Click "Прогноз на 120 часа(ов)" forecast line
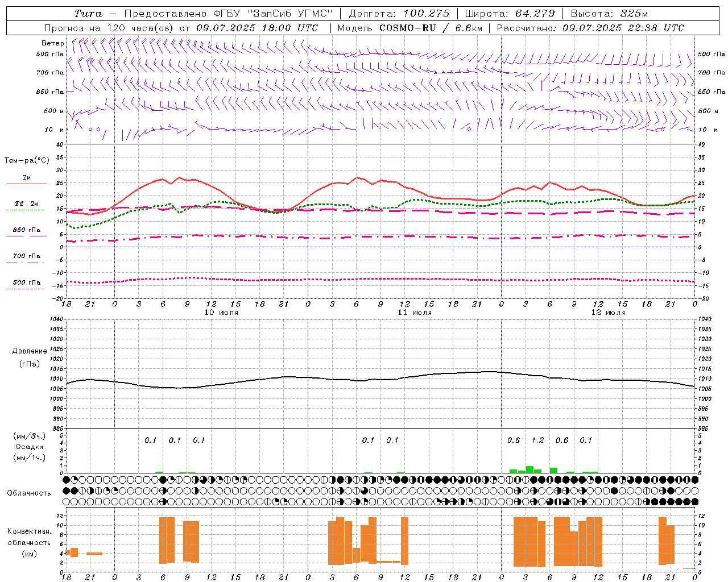The height and width of the screenshot is (582, 728). click(x=109, y=27)
